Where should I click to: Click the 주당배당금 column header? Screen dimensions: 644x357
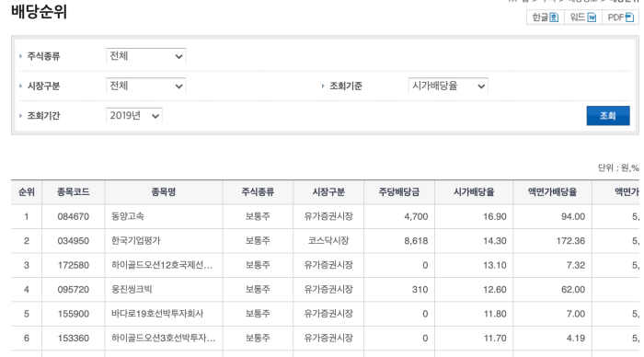[398, 192]
